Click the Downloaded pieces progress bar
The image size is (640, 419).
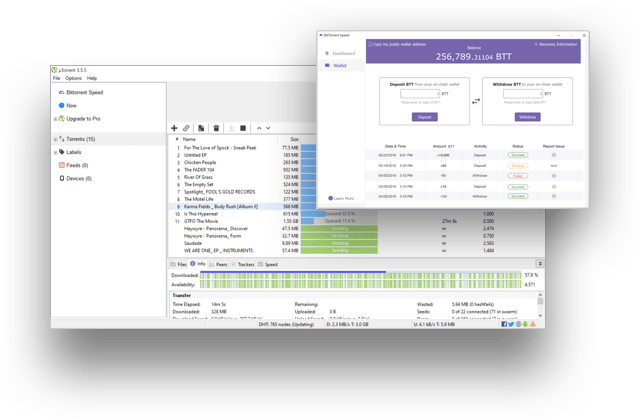tap(360, 275)
